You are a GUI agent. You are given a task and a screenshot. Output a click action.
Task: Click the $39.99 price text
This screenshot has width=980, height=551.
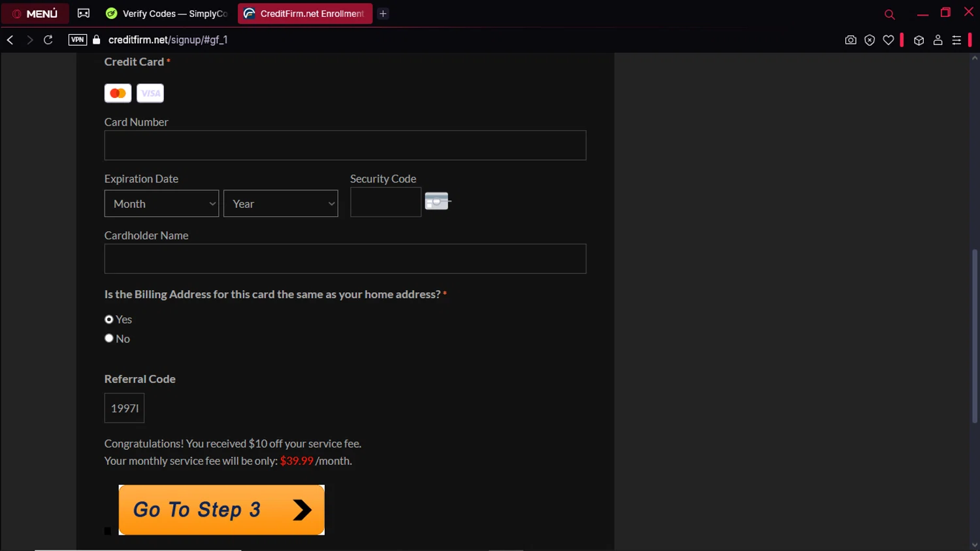[x=297, y=461]
